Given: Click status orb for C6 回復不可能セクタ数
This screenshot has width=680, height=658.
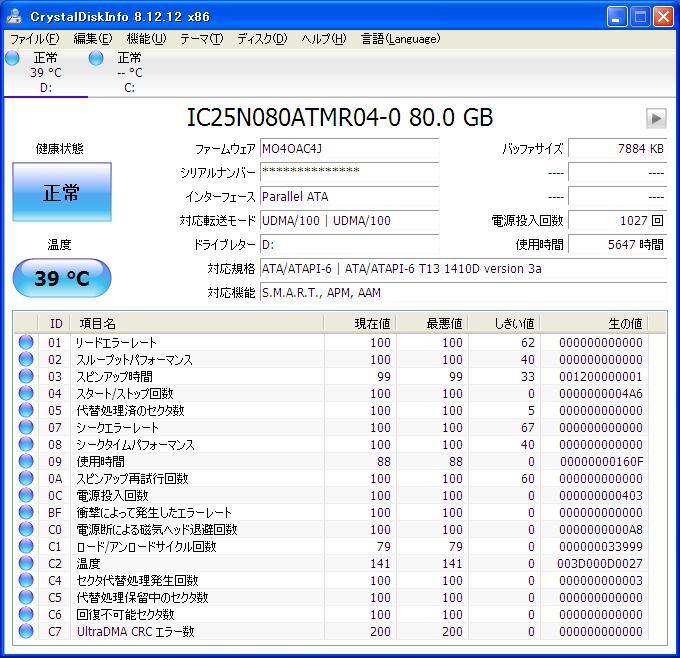Looking at the screenshot, I should [26, 615].
